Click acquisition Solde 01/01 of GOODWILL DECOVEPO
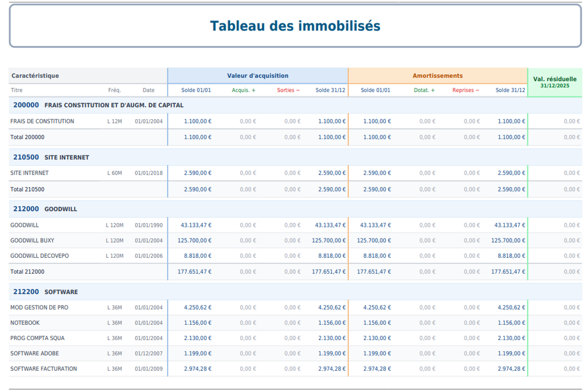Image resolution: width=588 pixels, height=390 pixels. click(x=198, y=256)
